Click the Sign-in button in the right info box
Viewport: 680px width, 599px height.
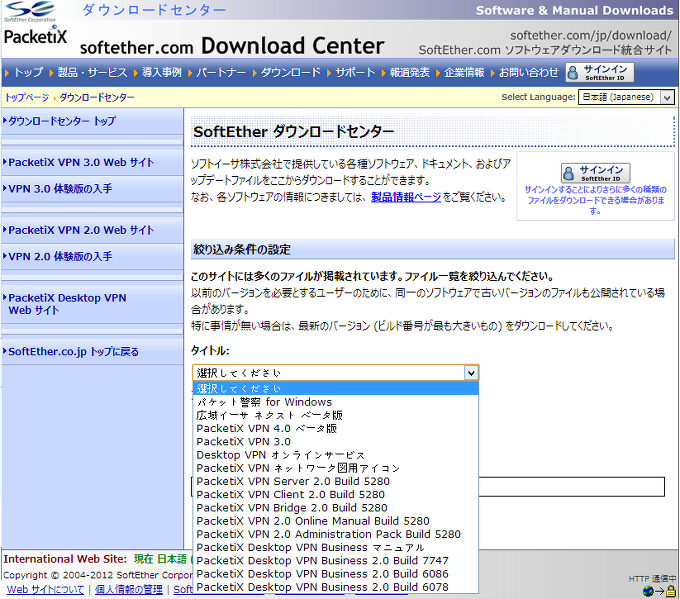pyautogui.click(x=595, y=173)
